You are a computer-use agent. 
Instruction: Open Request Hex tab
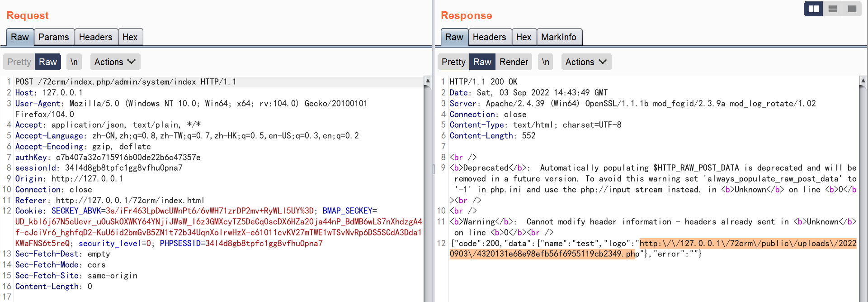click(x=130, y=37)
